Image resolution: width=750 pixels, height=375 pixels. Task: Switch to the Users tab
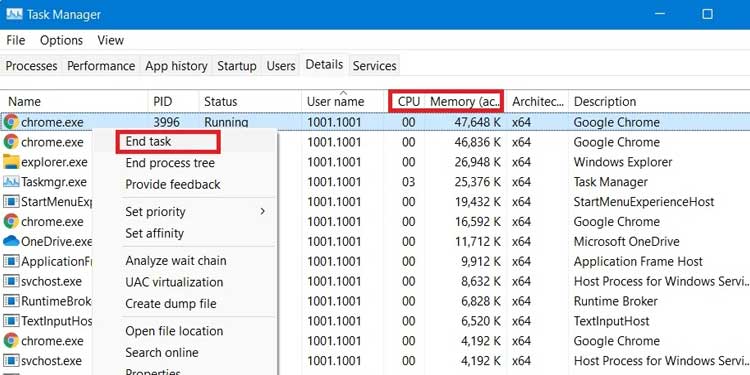(x=281, y=66)
